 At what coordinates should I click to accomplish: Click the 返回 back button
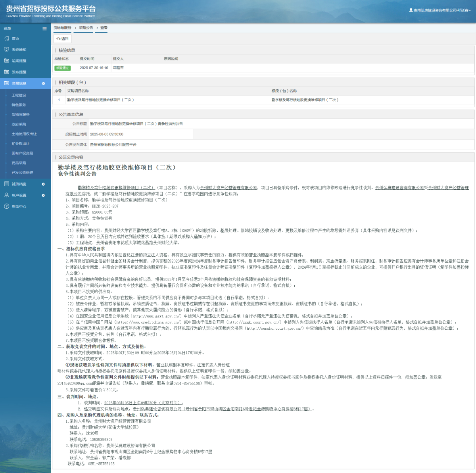[x=63, y=38]
